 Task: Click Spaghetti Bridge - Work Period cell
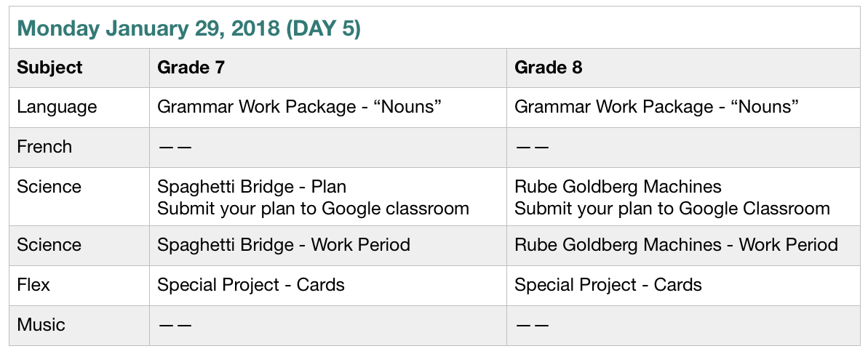(284, 245)
